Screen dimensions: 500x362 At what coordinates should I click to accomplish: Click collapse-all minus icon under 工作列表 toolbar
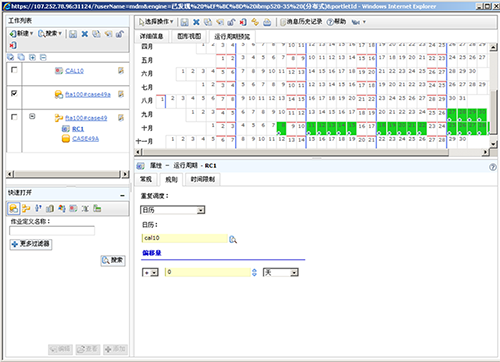click(x=43, y=57)
